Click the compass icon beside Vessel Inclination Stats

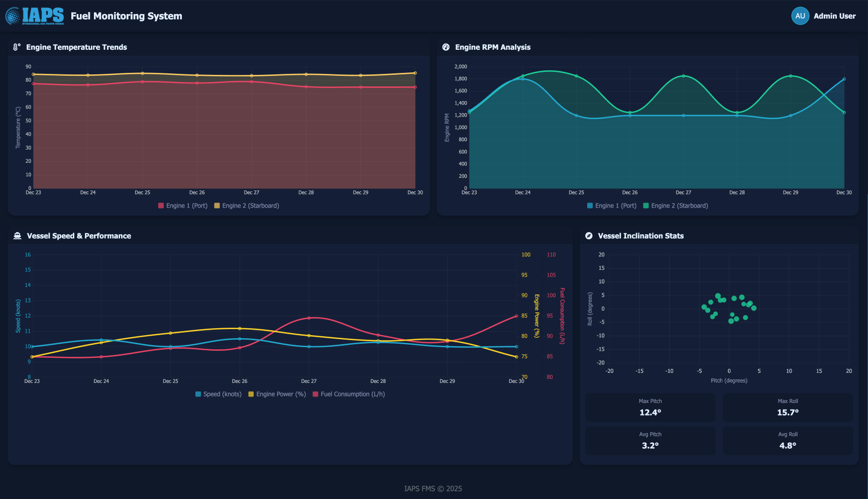(x=589, y=236)
